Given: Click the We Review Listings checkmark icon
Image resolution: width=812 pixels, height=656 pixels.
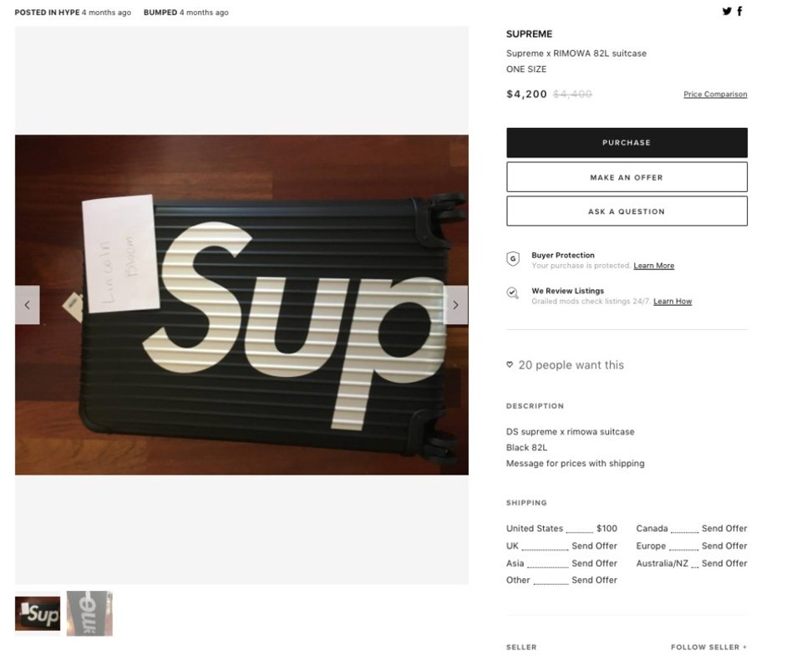Looking at the screenshot, I should pos(512,293).
